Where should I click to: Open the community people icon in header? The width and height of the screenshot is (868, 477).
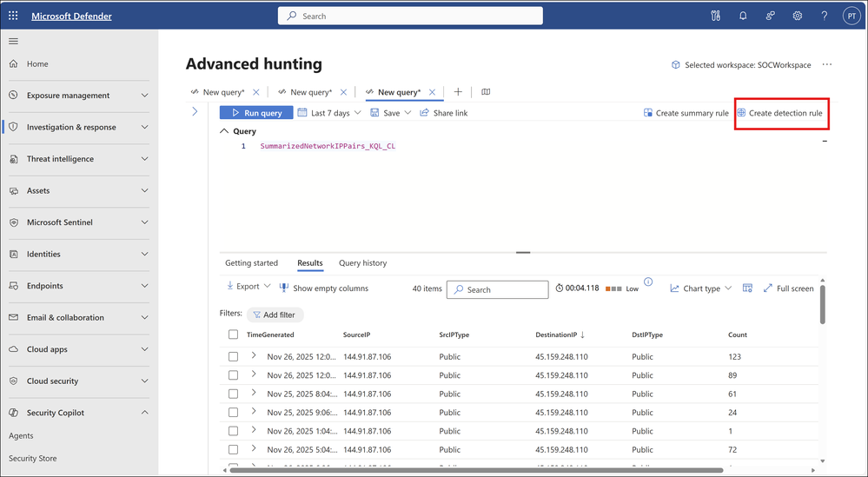pyautogui.click(x=770, y=16)
